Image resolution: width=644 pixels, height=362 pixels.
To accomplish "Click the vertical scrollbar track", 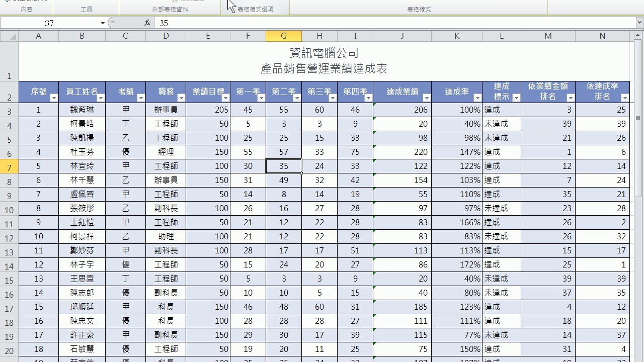I will point(639,277).
